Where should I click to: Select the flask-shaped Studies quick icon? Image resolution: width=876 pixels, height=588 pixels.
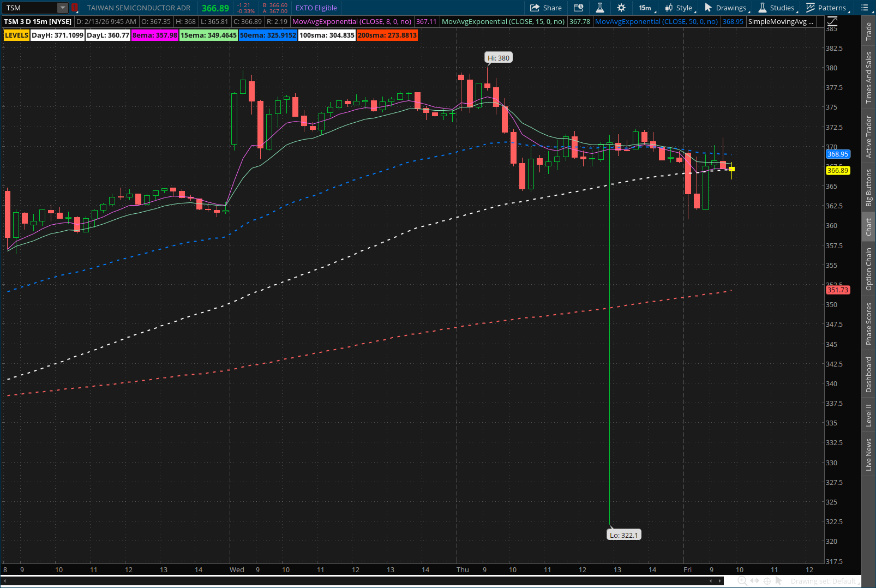tap(599, 8)
